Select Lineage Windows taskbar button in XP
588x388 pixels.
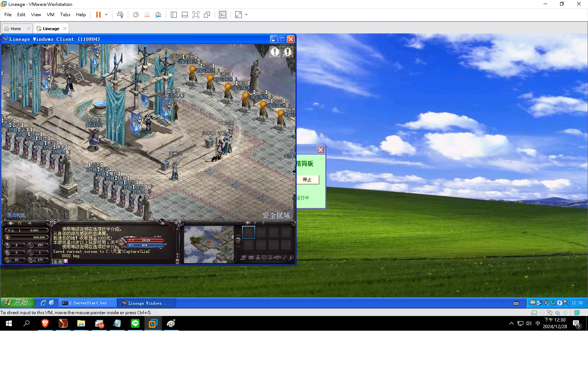[147, 303]
